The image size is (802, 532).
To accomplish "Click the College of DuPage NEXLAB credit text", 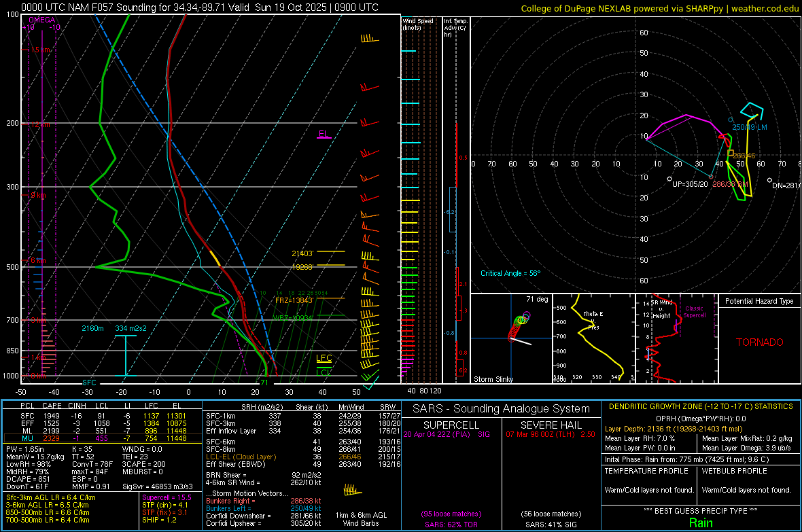I will (660, 8).
